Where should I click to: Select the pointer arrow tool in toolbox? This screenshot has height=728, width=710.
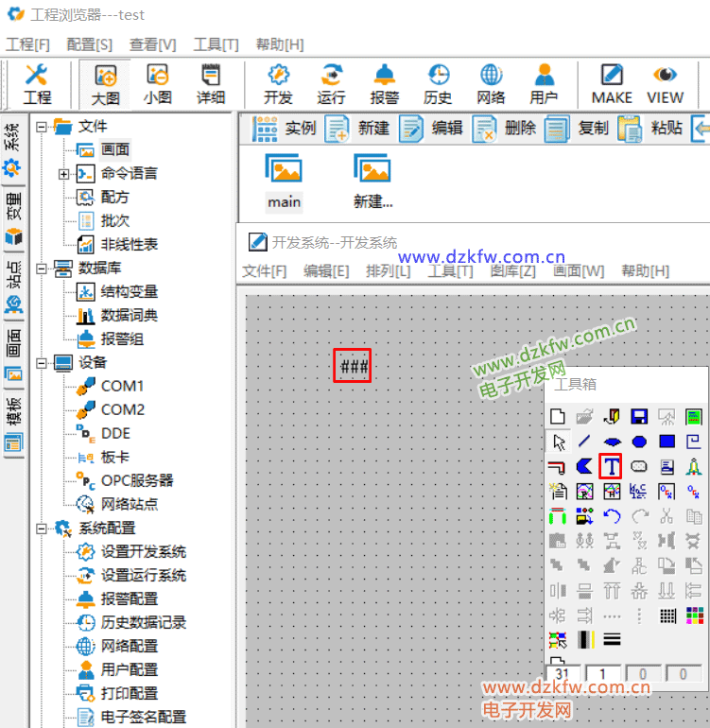pyautogui.click(x=558, y=442)
